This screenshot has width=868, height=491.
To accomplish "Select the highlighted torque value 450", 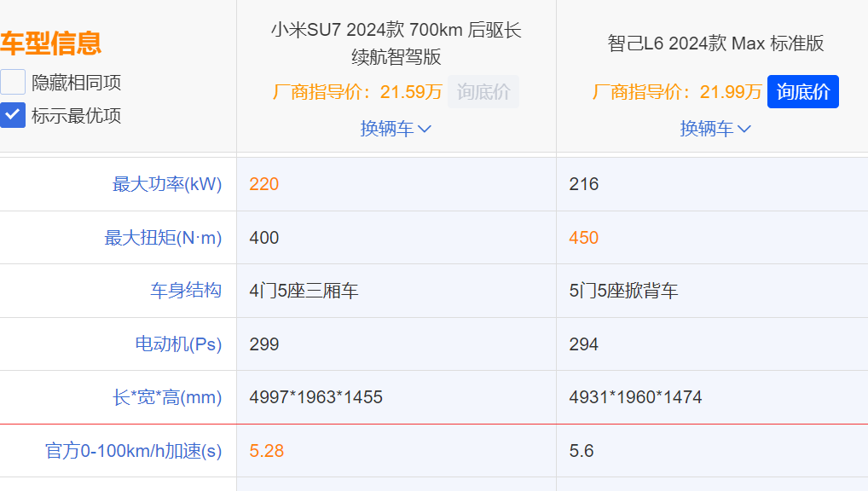I will 584,238.
